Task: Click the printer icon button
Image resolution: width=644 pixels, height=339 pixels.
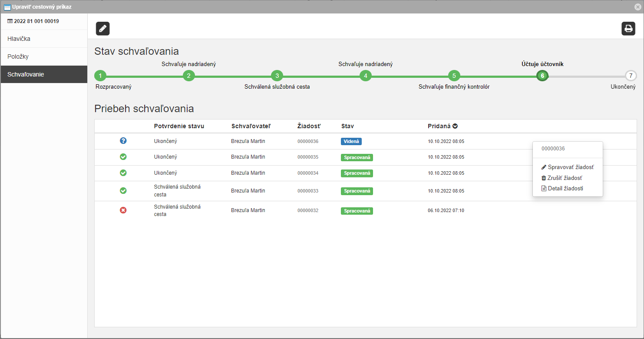Action: click(628, 29)
